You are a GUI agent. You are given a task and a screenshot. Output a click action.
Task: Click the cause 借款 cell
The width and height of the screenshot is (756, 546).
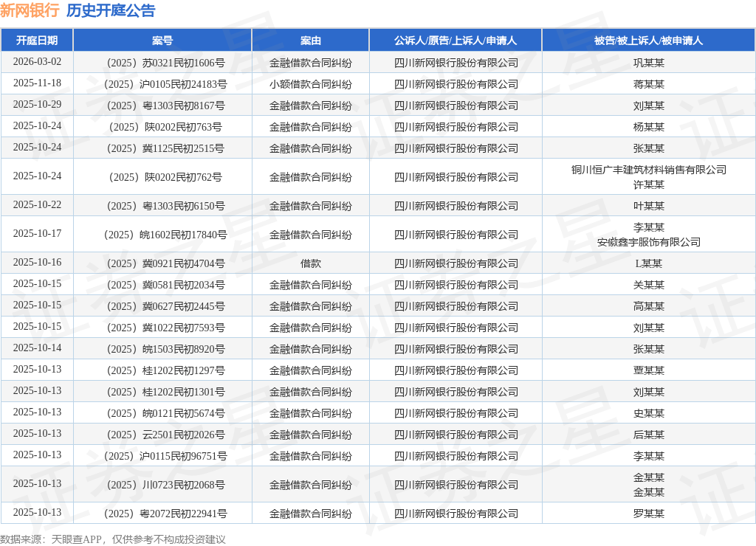point(311,263)
